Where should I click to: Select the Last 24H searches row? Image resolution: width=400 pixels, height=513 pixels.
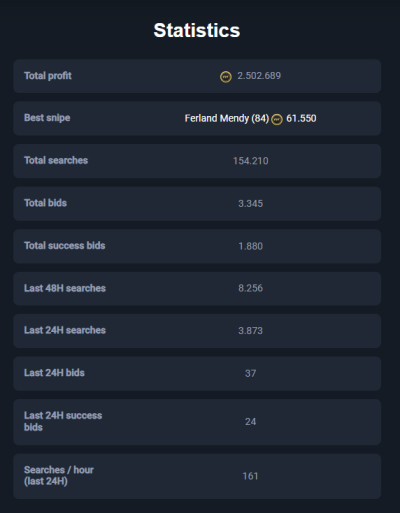tap(197, 331)
